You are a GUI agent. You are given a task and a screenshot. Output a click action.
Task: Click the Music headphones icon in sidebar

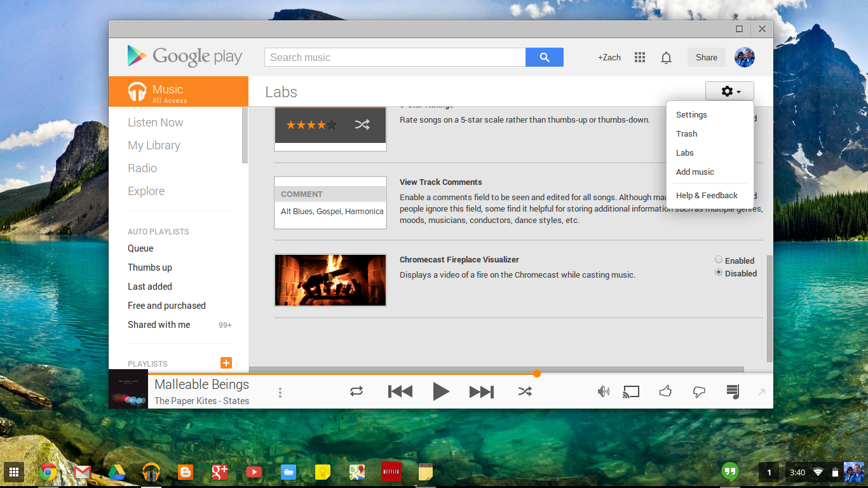137,91
